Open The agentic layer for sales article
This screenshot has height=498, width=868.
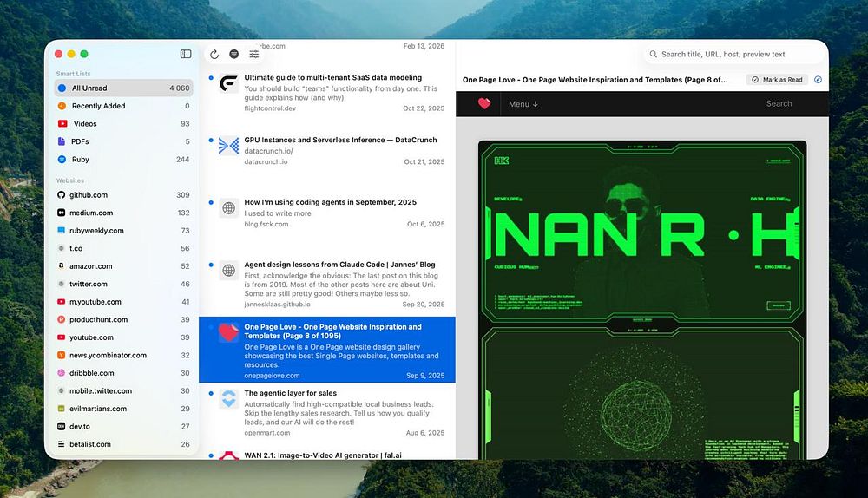pyautogui.click(x=327, y=413)
